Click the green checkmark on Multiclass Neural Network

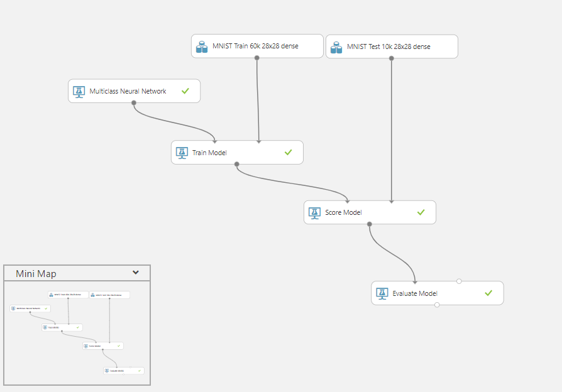coord(185,91)
